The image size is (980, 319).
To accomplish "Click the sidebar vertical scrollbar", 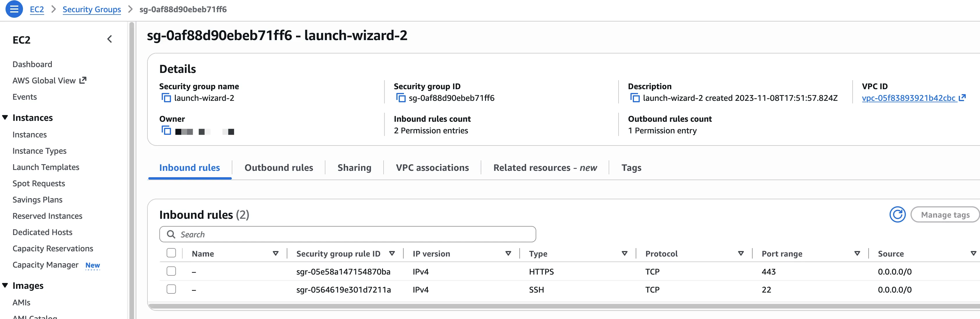I will 132,170.
